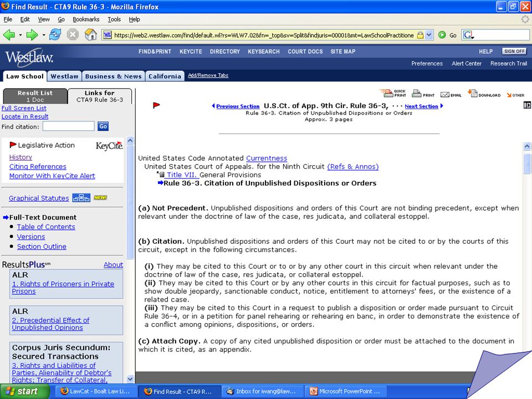Open the Table of Contents link
The image size is (532, 399).
[46, 227]
